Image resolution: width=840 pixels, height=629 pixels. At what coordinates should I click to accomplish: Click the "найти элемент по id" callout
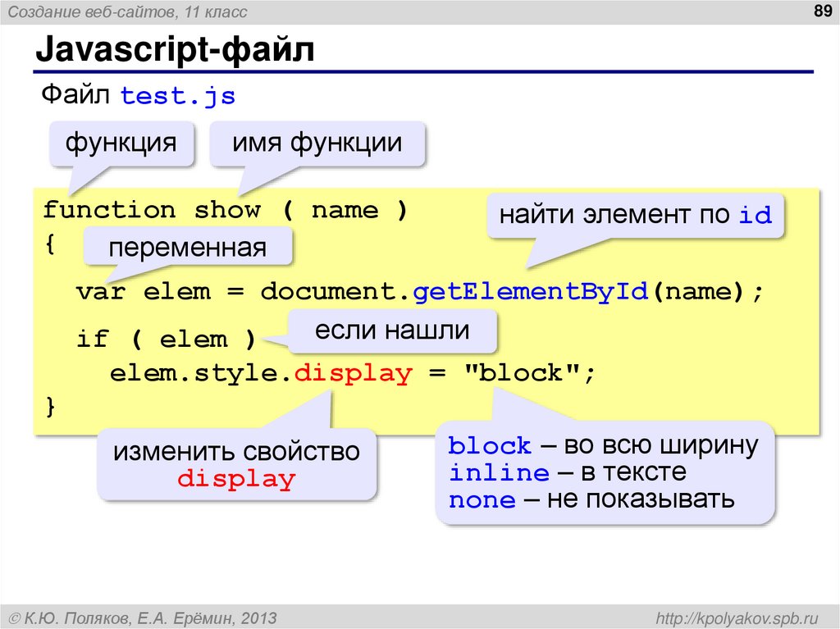point(637,215)
